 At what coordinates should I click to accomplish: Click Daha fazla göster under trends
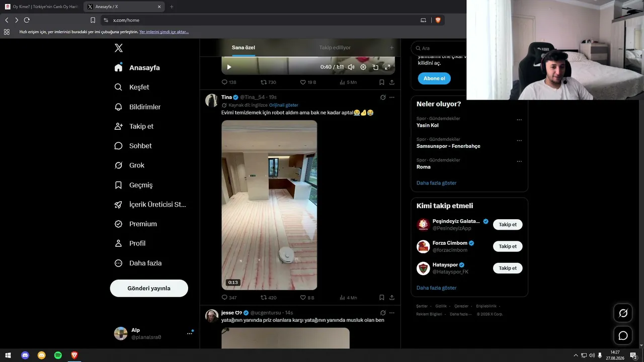[x=436, y=183]
